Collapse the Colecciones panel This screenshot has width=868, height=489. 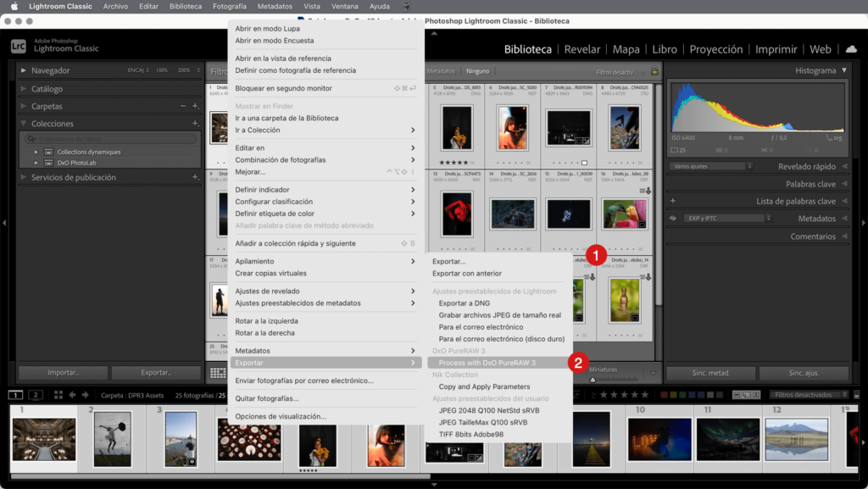coord(23,124)
